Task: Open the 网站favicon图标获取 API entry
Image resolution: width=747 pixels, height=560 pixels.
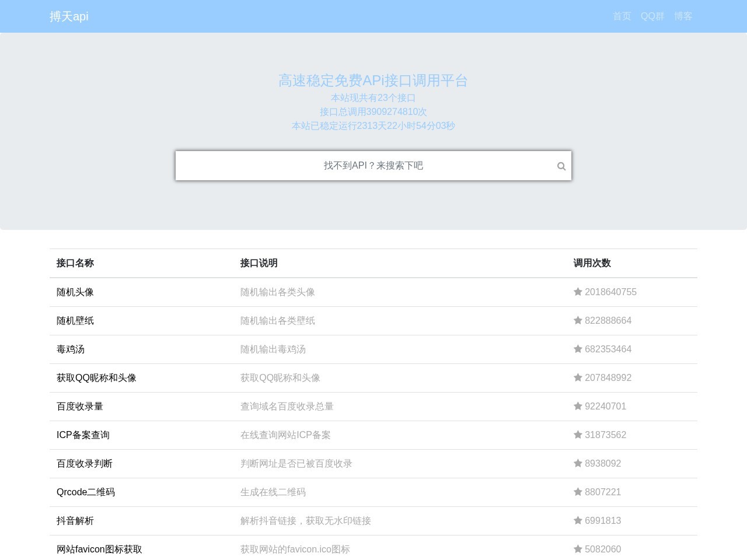Action: pyautogui.click(x=99, y=549)
